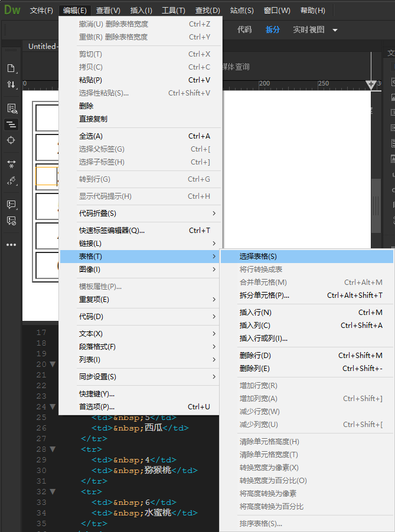
Task: Choose 删除 in the Edit menu
Action: click(141, 106)
